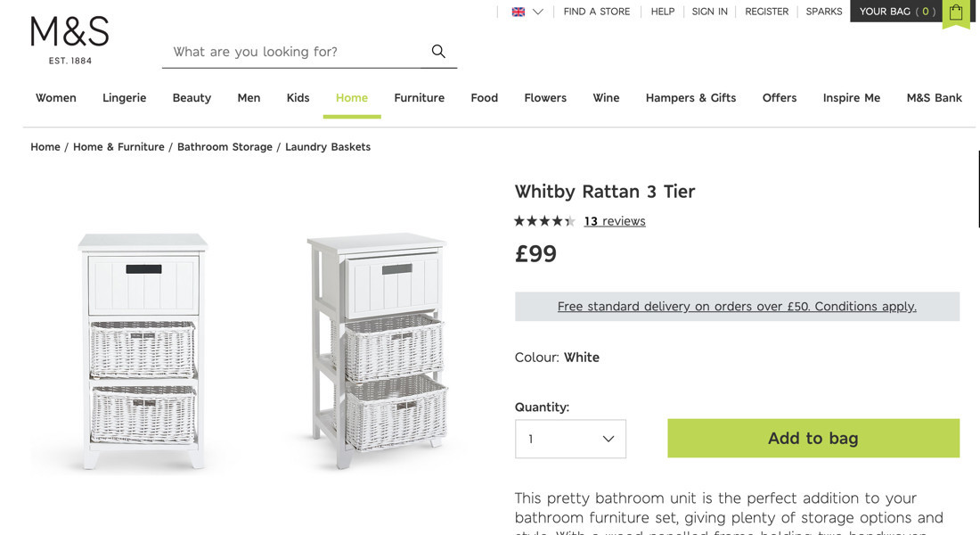Image resolution: width=980 pixels, height=535 pixels.
Task: Open the Hampers & Gifts menu
Action: point(690,98)
